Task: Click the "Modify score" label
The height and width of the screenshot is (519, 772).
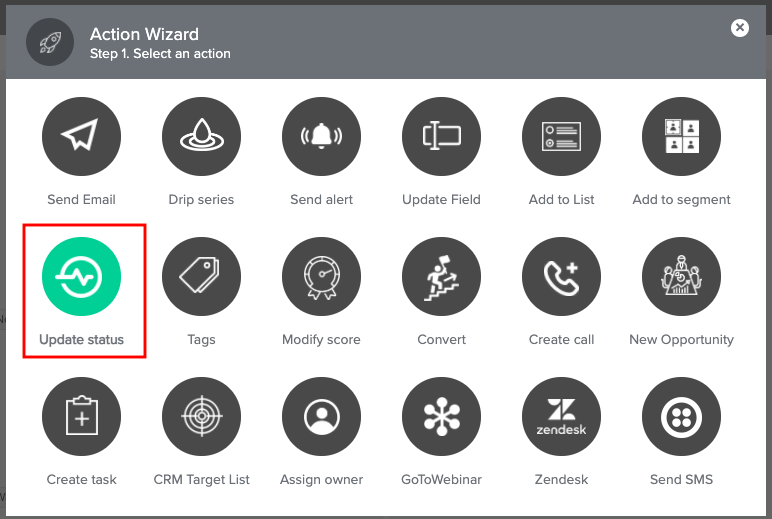Action: pyautogui.click(x=322, y=339)
